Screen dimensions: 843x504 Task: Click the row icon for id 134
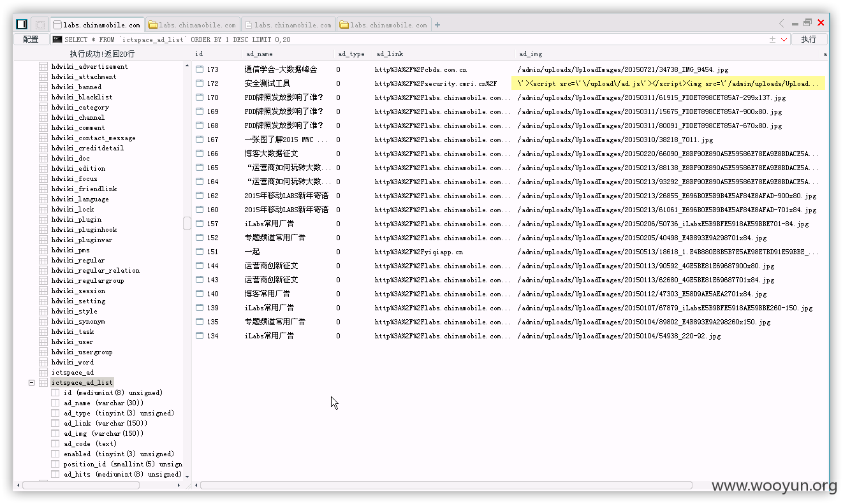click(x=200, y=336)
